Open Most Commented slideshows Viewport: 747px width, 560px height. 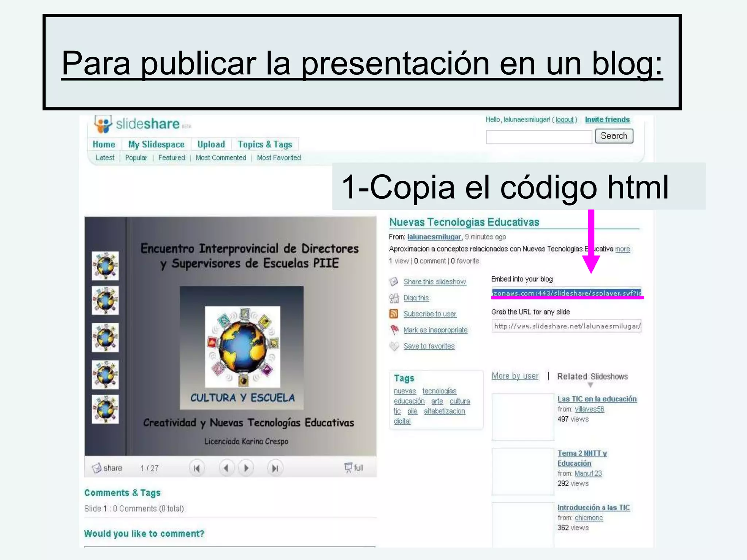(x=221, y=157)
